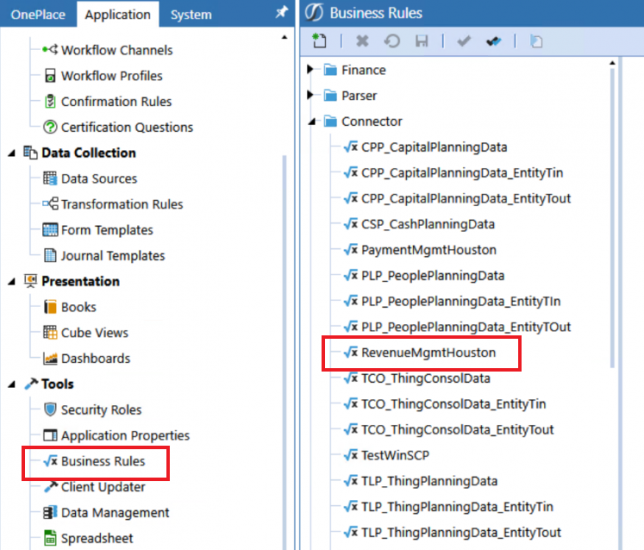Switch to the OnePlace tab

point(38,14)
